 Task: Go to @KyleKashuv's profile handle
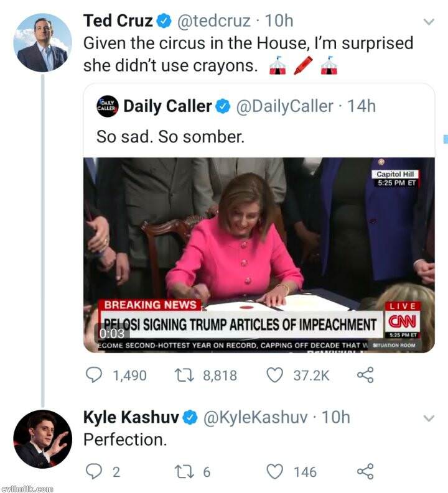coord(255,418)
